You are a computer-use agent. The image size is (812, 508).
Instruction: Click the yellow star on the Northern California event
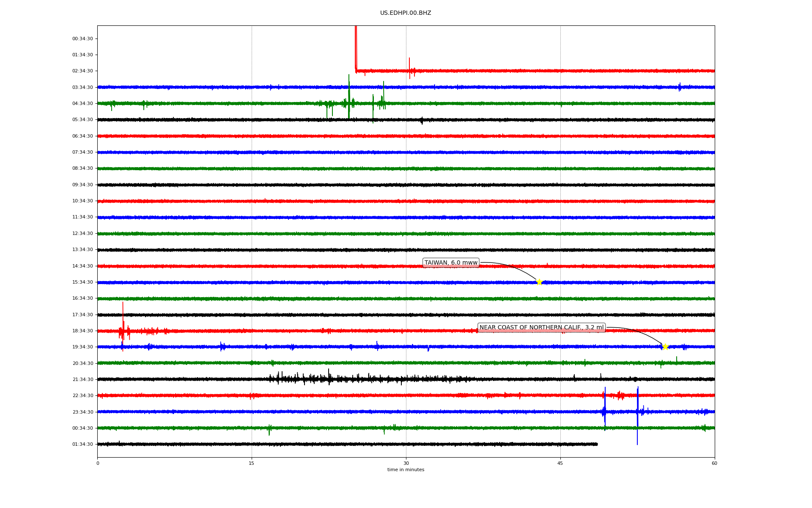coord(665,347)
